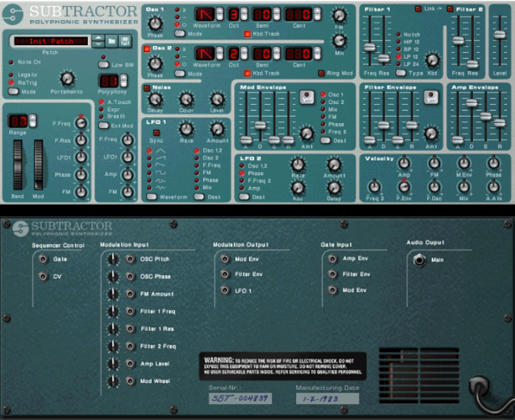This screenshot has height=420, width=515.
Task: Click the Portamento knob
Action: point(67,79)
